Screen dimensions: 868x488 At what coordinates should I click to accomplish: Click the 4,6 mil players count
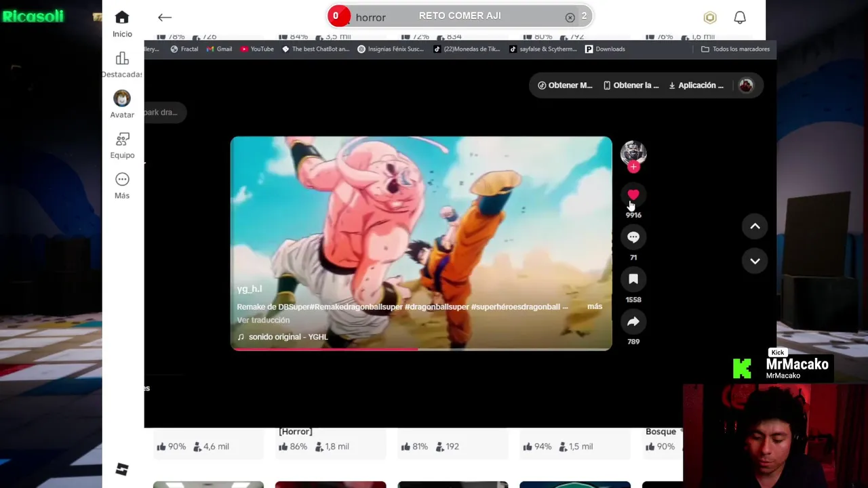coord(216,447)
